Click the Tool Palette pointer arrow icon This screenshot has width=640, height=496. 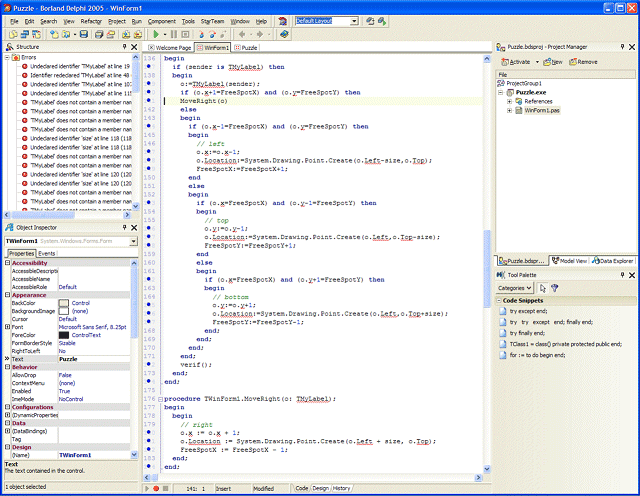(542, 288)
